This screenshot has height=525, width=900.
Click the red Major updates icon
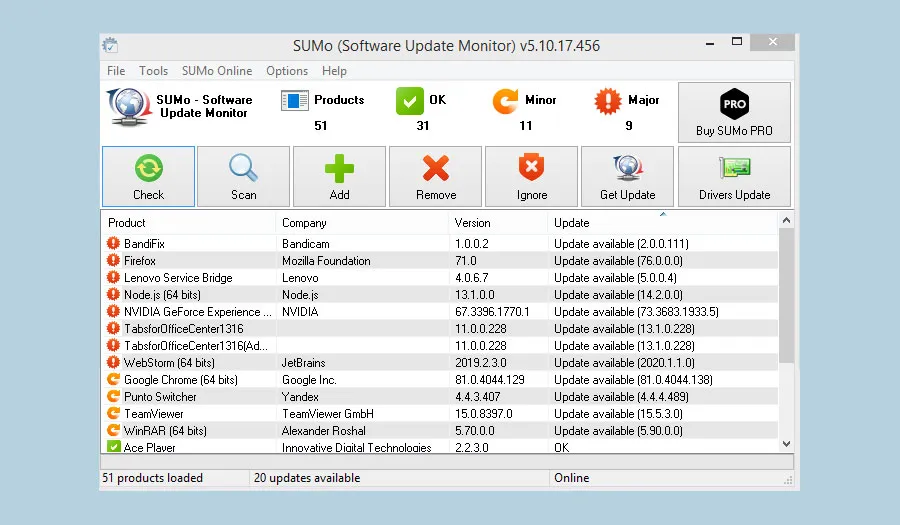[x=608, y=101]
